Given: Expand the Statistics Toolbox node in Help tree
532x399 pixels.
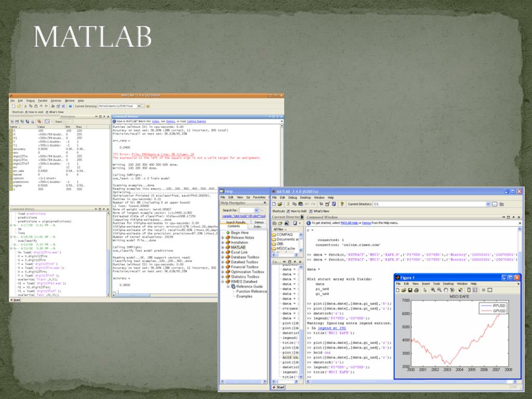Looking at the screenshot, I should click(223, 277).
